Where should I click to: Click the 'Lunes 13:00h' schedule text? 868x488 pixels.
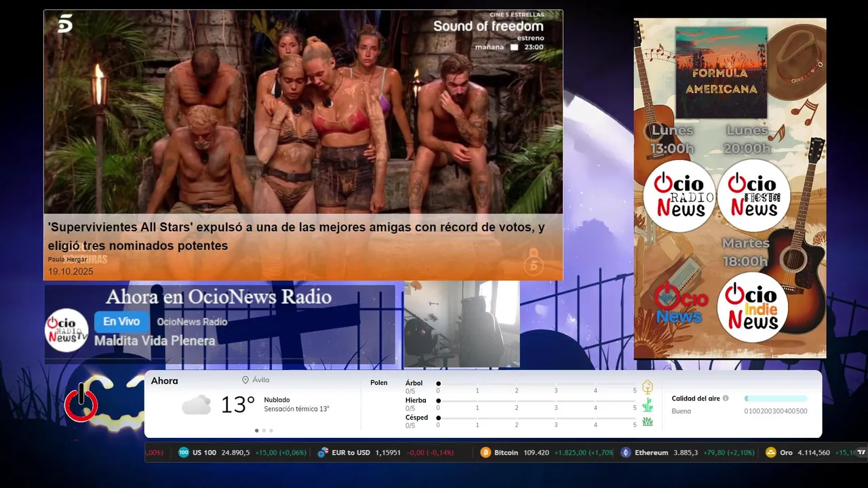coord(672,139)
